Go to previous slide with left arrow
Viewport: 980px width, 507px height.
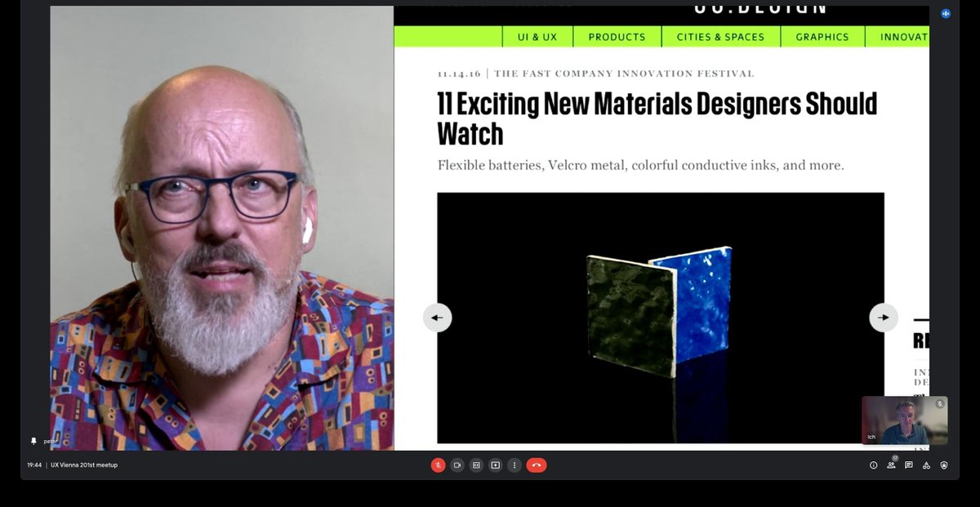click(x=437, y=318)
